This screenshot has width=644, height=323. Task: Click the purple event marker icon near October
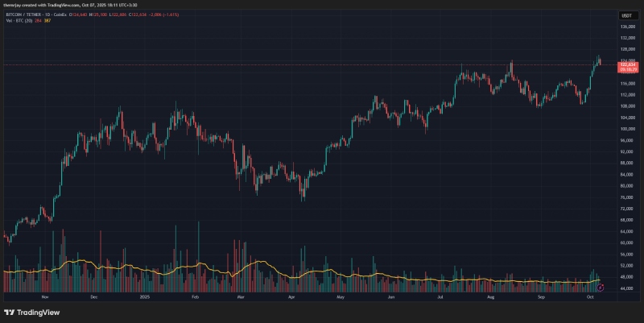600,288
